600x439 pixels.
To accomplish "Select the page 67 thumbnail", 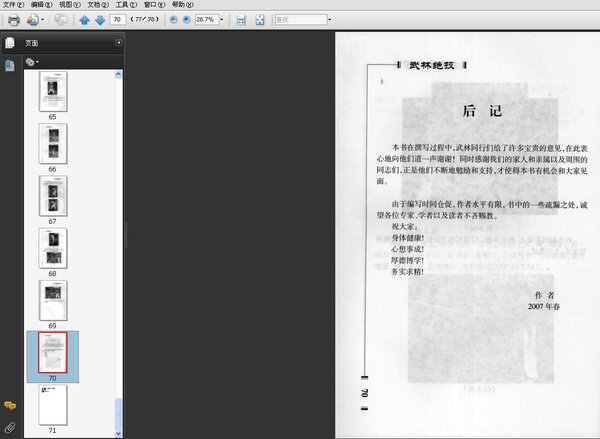I will pyautogui.click(x=53, y=196).
